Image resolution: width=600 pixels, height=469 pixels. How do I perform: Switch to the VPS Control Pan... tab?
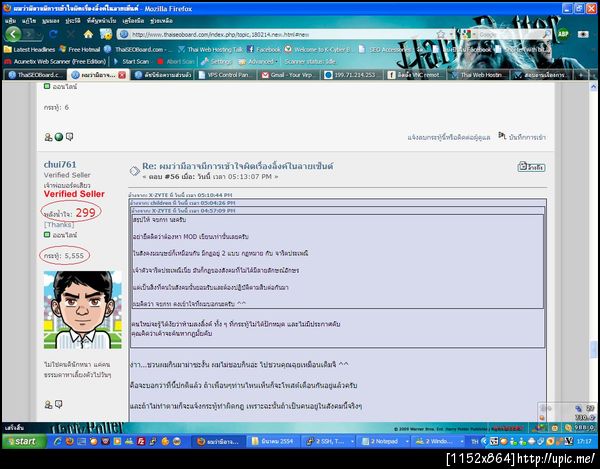tap(225, 75)
